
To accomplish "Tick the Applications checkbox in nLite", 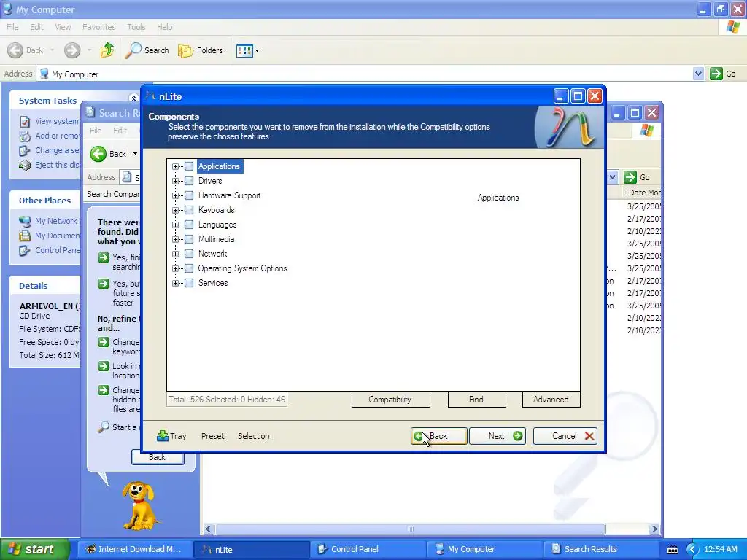I will [189, 166].
